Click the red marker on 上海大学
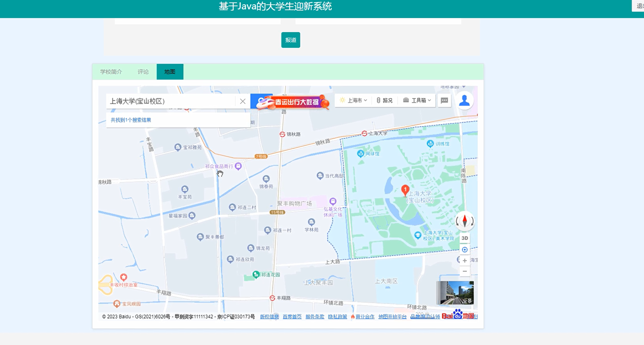The width and height of the screenshot is (644, 345). [405, 190]
